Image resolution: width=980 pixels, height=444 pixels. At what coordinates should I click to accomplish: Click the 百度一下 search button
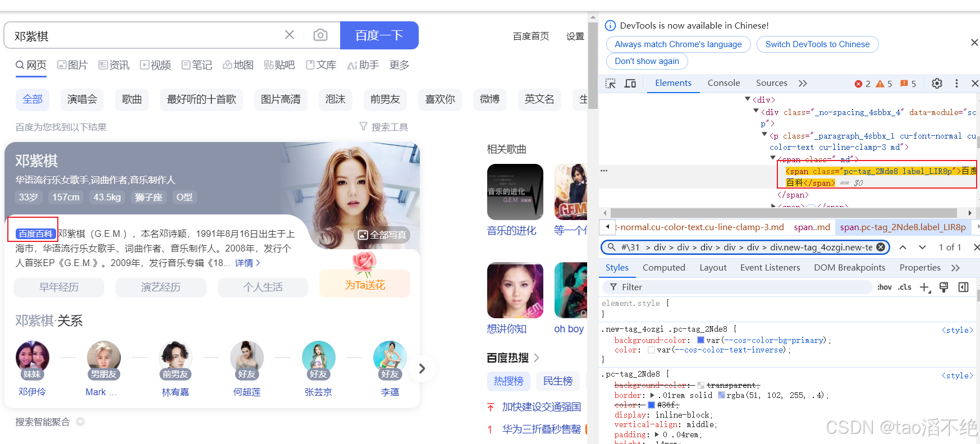click(379, 35)
